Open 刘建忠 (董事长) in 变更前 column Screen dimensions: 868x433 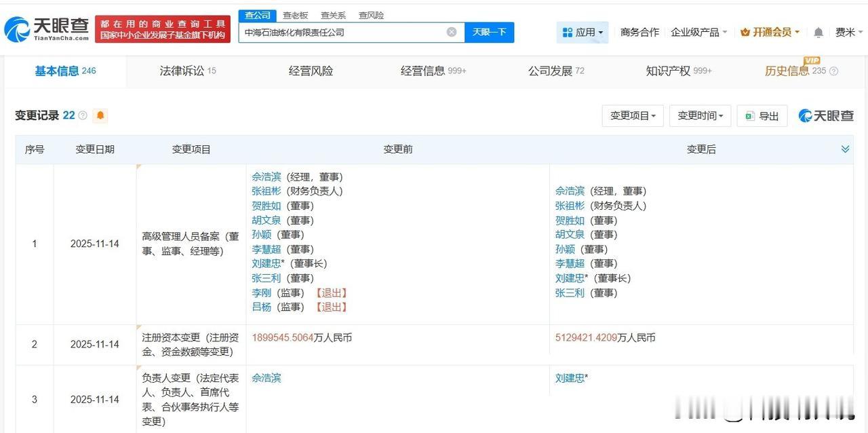pos(266,263)
